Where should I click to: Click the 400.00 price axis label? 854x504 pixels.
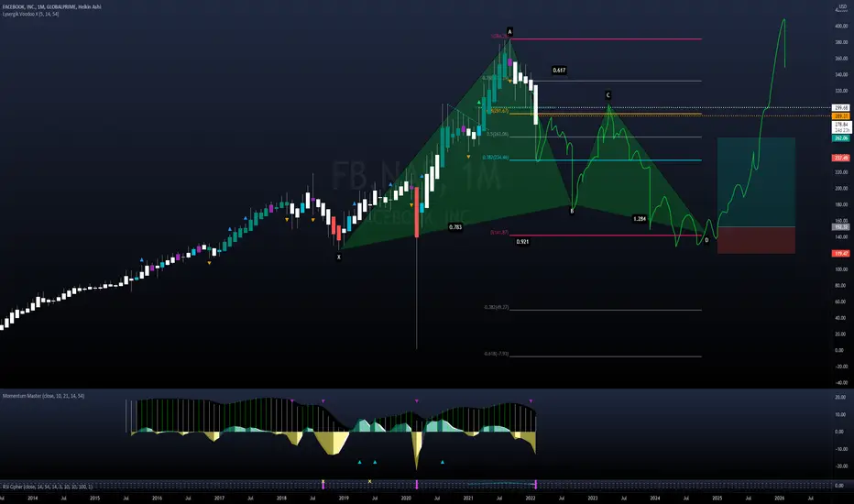tap(841, 26)
